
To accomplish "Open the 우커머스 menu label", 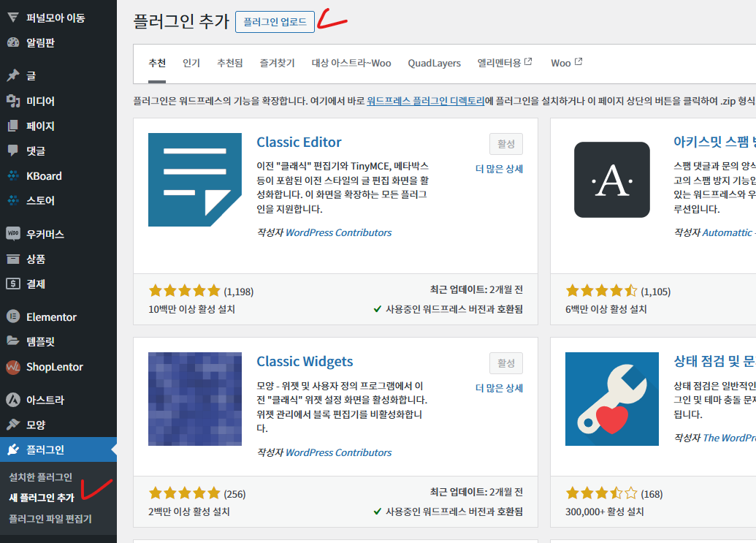I will (45, 235).
